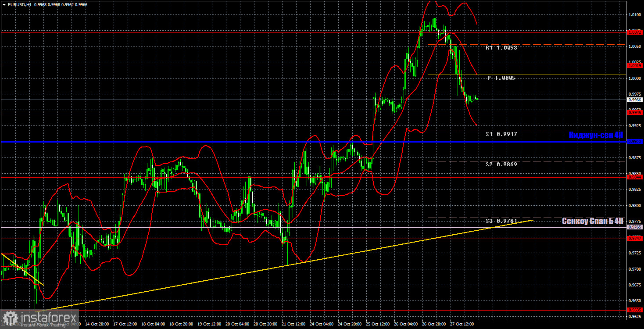This screenshot has width=644, height=329.
Task: Click the red 1.0072 price level tag
Action: 635,32
